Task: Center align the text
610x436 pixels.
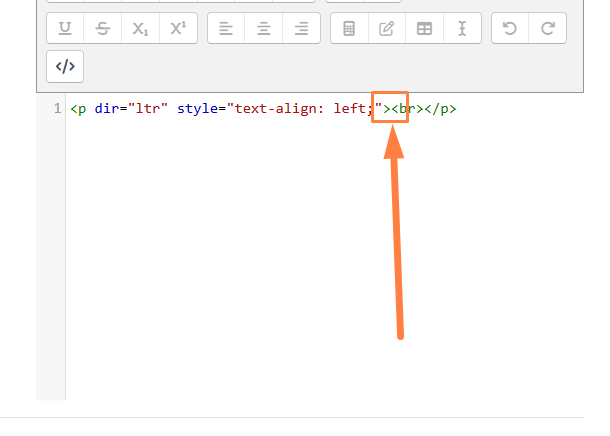Action: [x=264, y=29]
